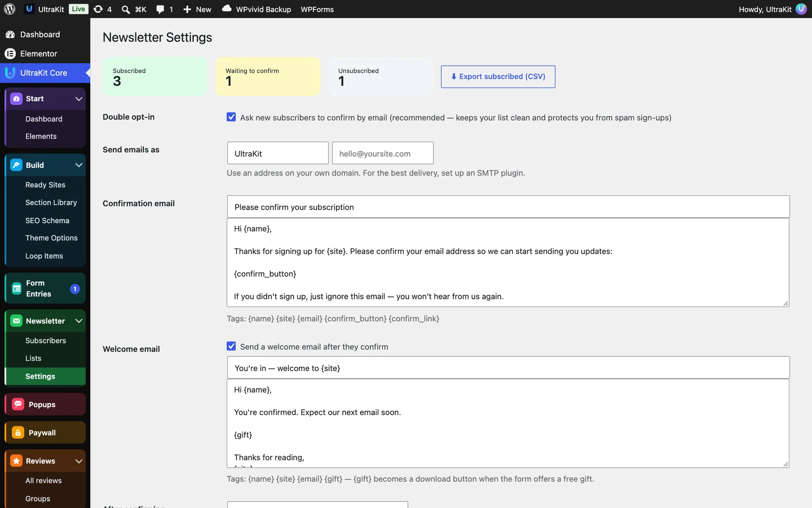Screen dimensions: 812x508
Task: Grab welcome email textarea resize handle
Action: 786,464
